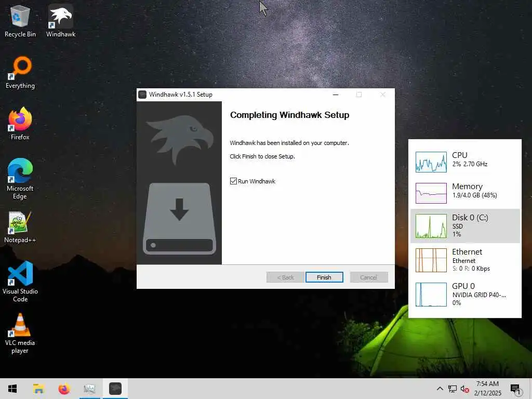The image size is (532, 399).
Task: Switch to Windhawk Setup taskbar icon
Action: pos(115,389)
